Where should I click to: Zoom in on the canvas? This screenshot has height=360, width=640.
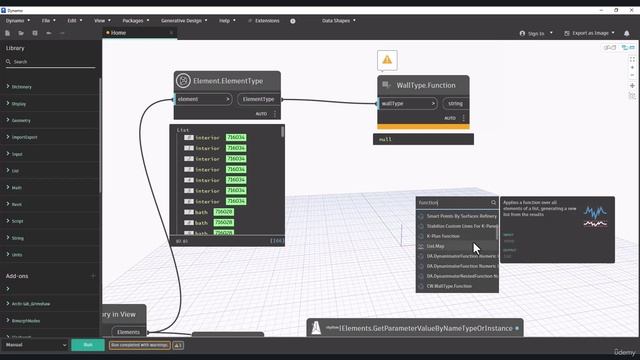pos(632,67)
